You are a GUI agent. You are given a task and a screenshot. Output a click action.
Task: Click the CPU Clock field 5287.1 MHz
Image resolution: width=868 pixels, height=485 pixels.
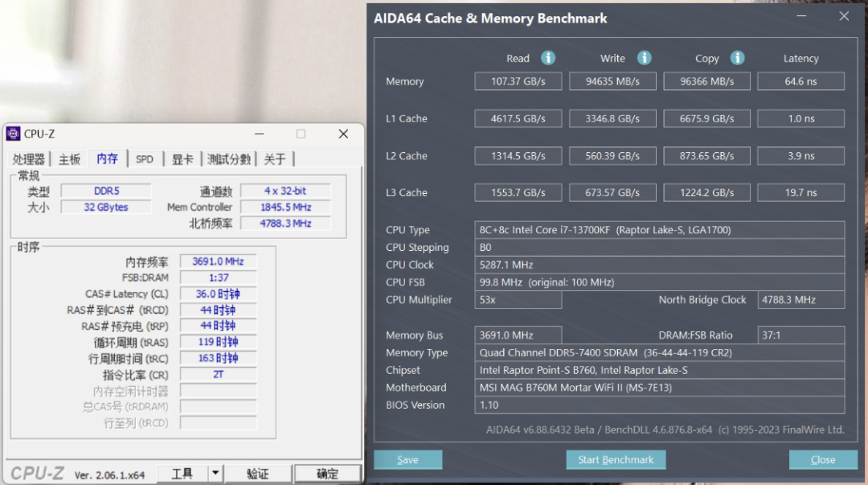(659, 265)
